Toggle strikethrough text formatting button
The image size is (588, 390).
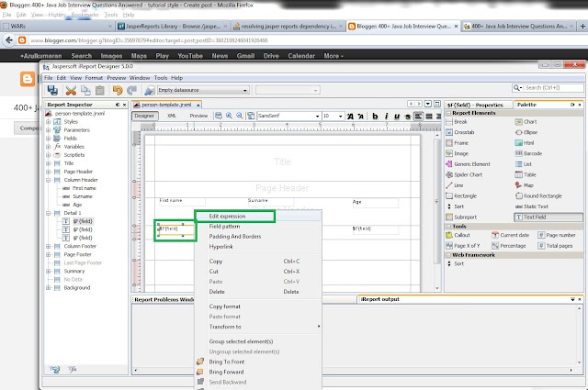tap(408, 117)
